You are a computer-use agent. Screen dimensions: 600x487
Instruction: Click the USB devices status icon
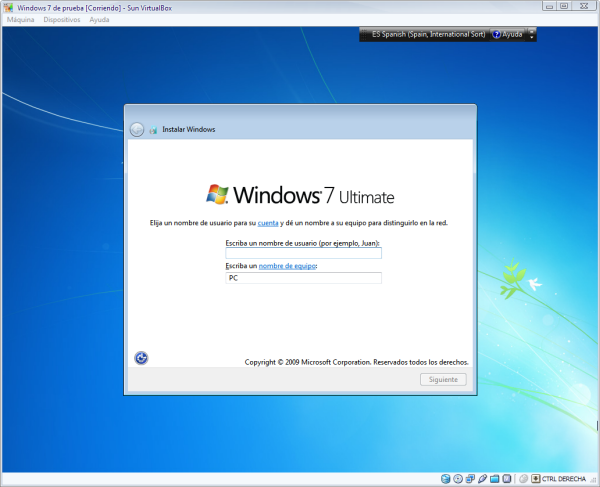(x=483, y=478)
